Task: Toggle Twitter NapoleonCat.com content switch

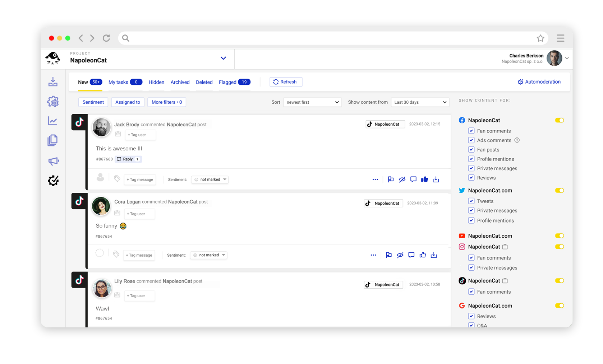Action: tap(560, 190)
